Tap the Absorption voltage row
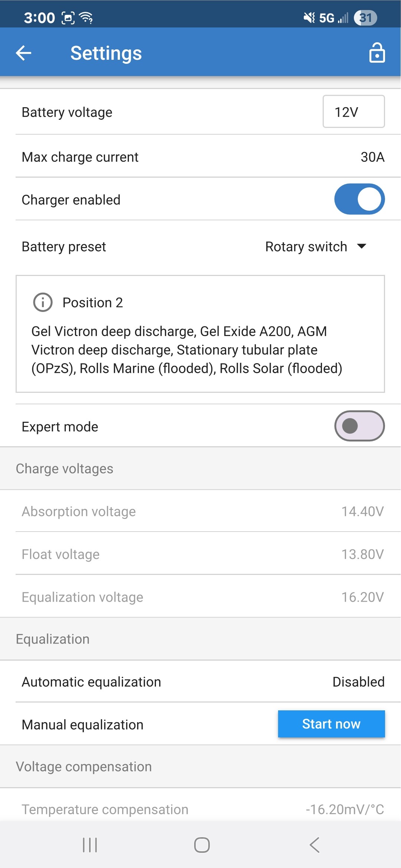Screen dimensions: 401x868 [200, 512]
